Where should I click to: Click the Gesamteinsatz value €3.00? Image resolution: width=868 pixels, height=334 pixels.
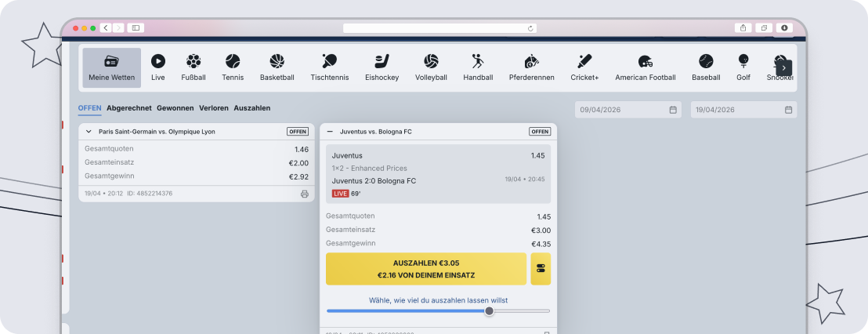coord(541,231)
